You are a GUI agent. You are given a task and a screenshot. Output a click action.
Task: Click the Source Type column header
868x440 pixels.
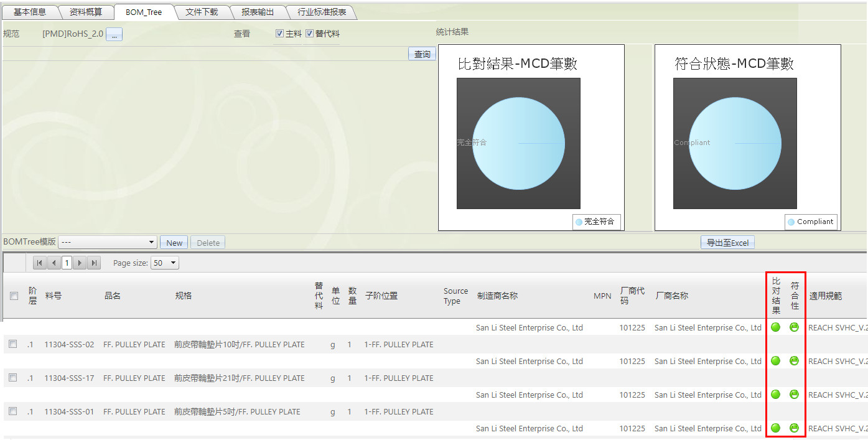coord(455,296)
